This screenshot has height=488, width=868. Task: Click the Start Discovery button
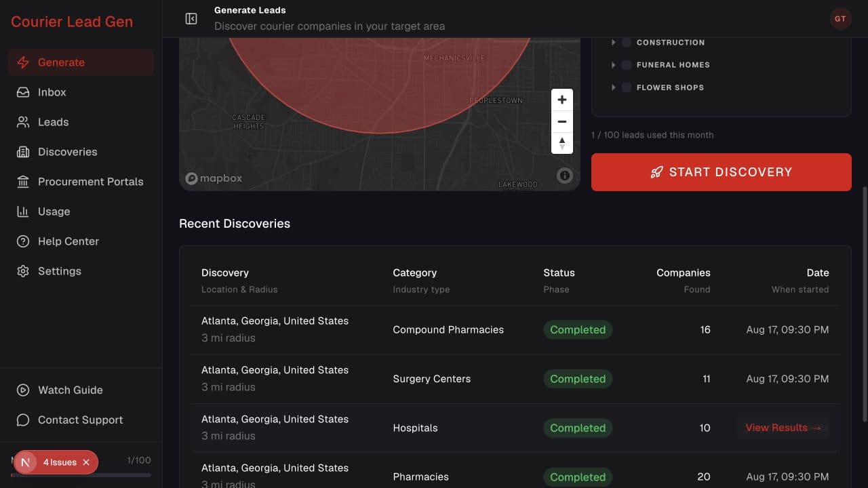722,172
